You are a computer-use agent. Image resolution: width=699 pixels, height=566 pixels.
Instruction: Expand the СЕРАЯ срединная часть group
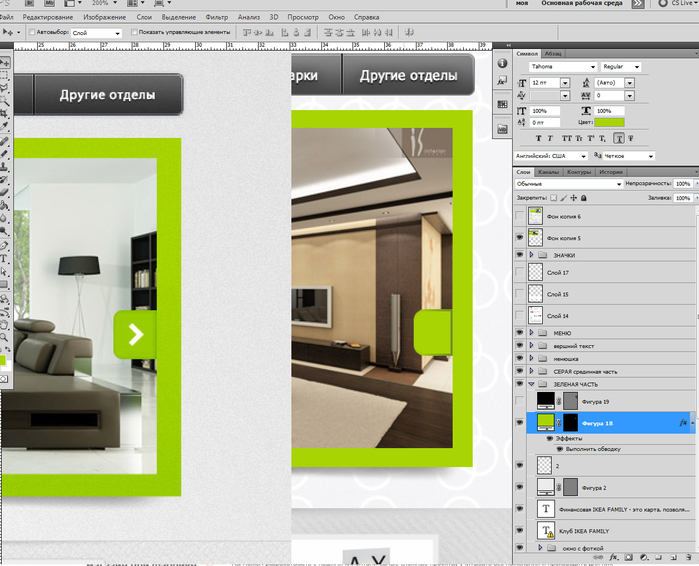[x=531, y=371]
